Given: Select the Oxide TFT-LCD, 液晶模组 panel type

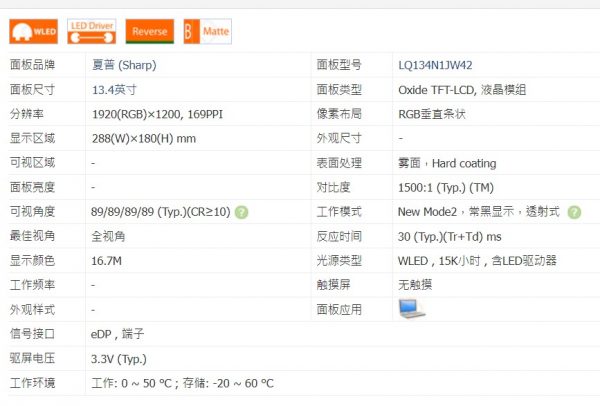Looking at the screenshot, I should click(x=462, y=90).
